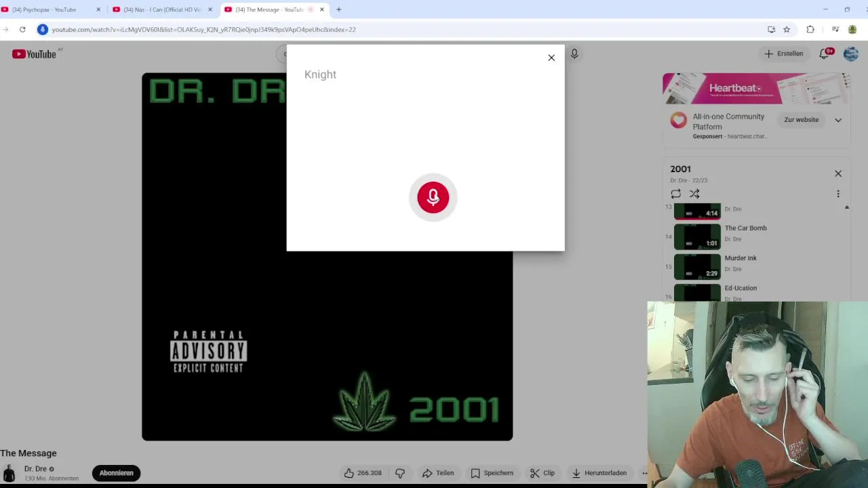
Task: Click the Clip scissors button
Action: (x=542, y=473)
